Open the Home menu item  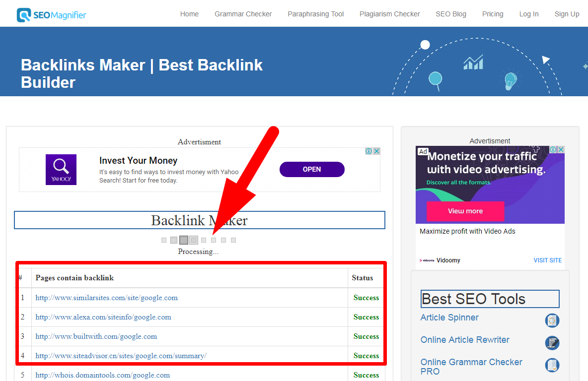(189, 14)
